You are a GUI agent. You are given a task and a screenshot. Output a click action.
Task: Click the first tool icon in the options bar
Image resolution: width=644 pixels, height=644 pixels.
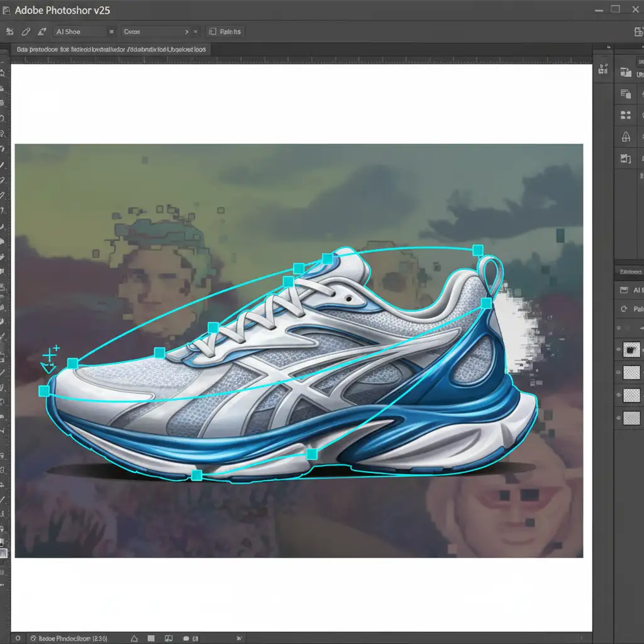point(10,31)
